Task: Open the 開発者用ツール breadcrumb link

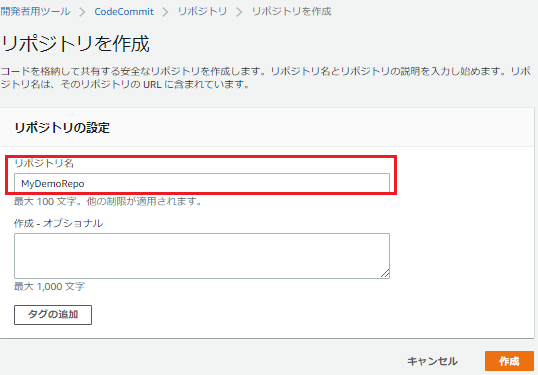Action: [x=35, y=11]
